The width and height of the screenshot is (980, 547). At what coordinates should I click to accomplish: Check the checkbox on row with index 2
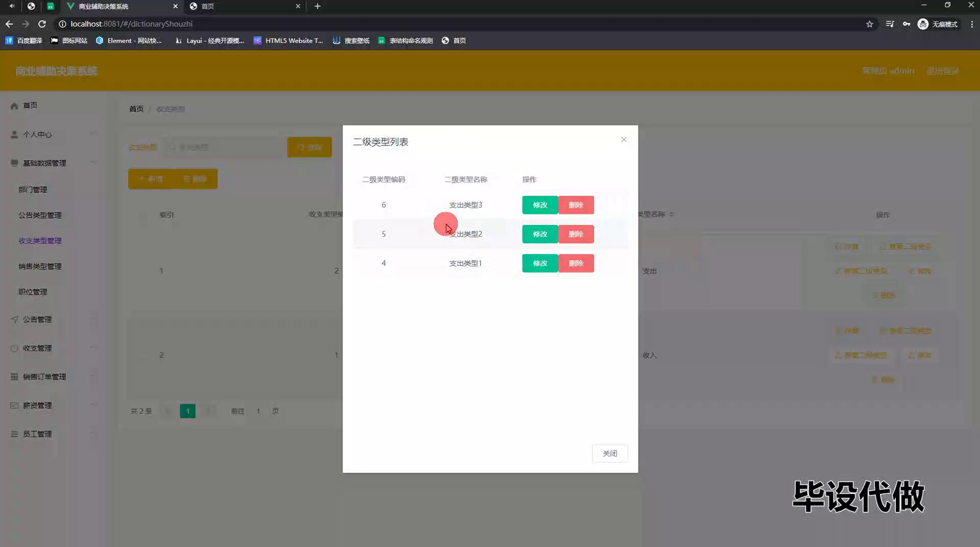click(143, 355)
